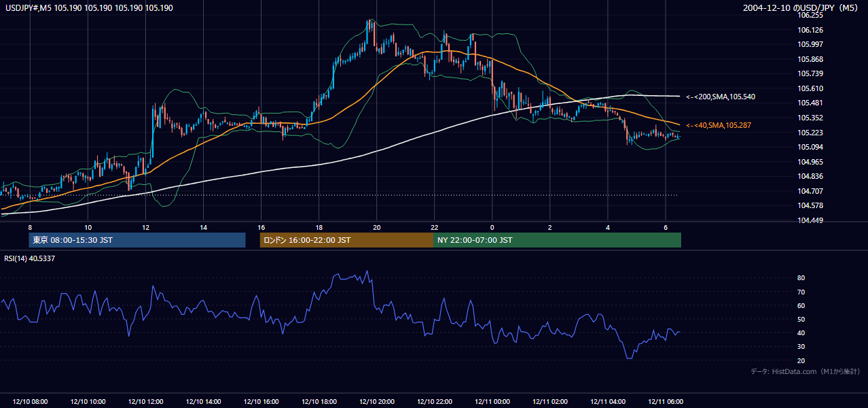Image resolution: width=868 pixels, height=408 pixels.
Task: Select the 40 SMA label 105.287
Action: [x=719, y=125]
